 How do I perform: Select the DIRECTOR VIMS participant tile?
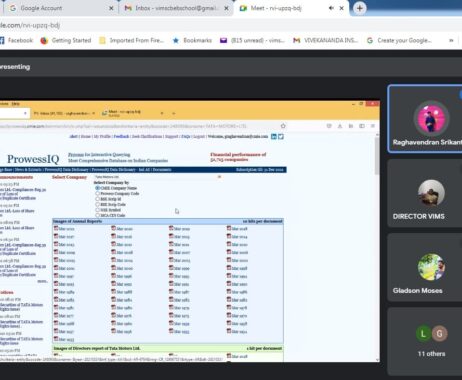click(x=425, y=194)
